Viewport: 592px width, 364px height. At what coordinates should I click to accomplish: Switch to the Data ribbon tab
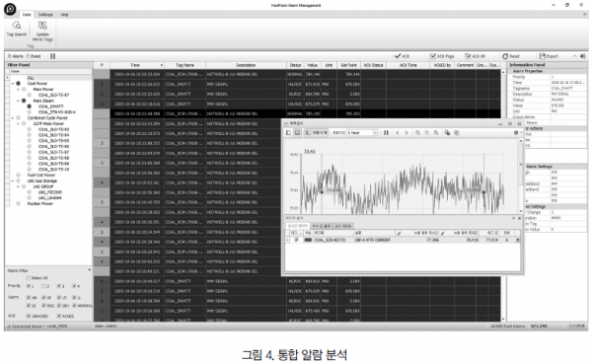tap(27, 15)
